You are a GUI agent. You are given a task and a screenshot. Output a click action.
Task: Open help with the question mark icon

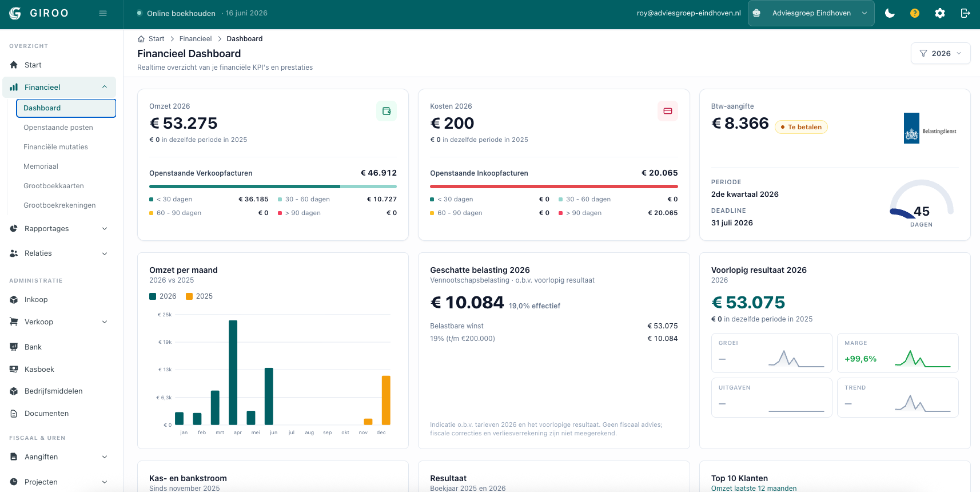click(x=915, y=13)
